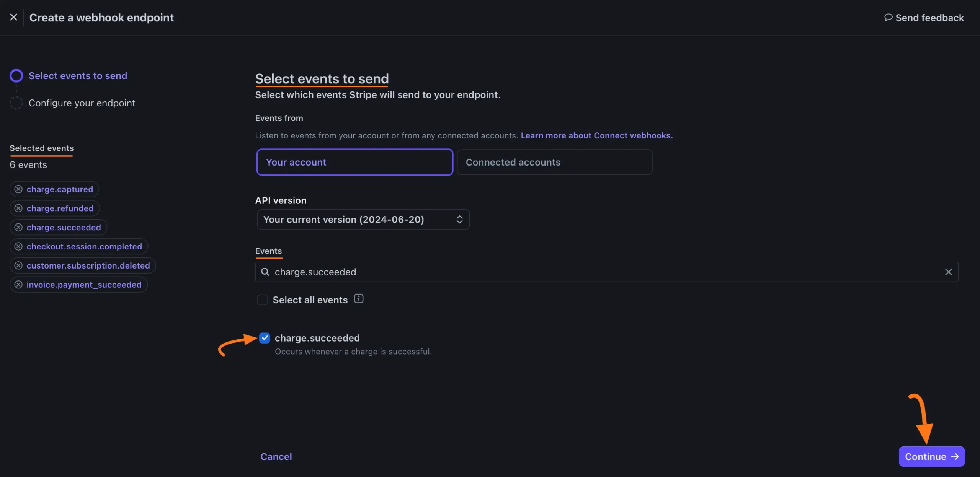Click the Send feedback speech bubble icon
The width and height of the screenshot is (980, 477).
click(x=889, y=18)
